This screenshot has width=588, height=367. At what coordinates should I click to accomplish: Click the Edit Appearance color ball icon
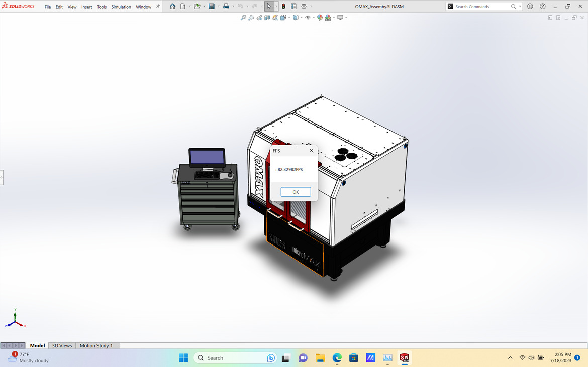[320, 17]
